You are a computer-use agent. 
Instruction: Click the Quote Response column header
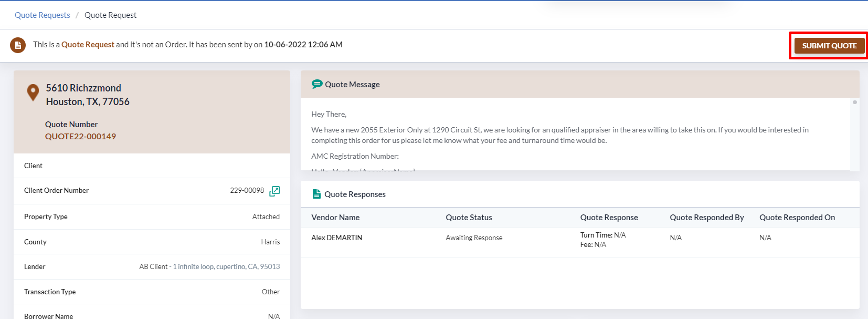pos(609,218)
